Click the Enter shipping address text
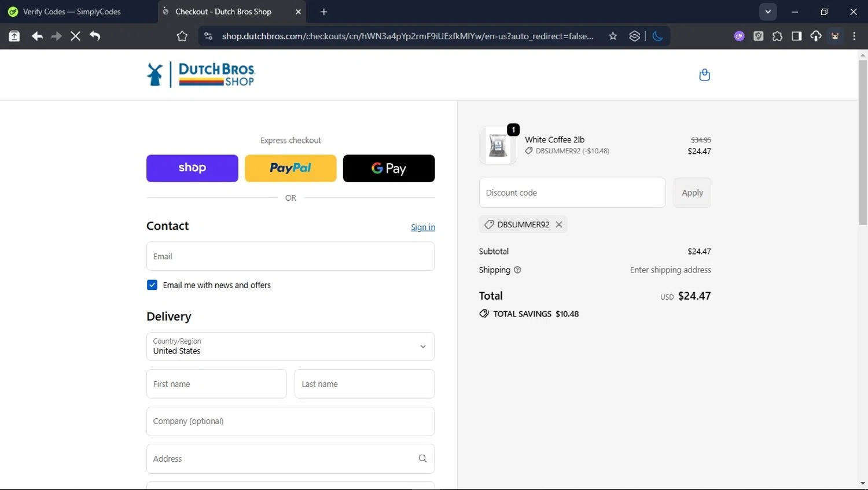868x490 pixels. (670, 270)
